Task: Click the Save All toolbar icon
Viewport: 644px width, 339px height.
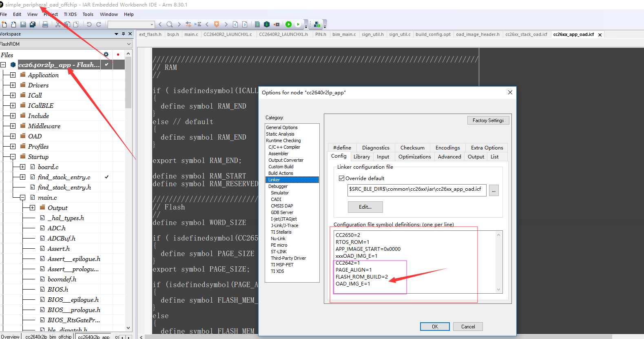Action: (33, 25)
